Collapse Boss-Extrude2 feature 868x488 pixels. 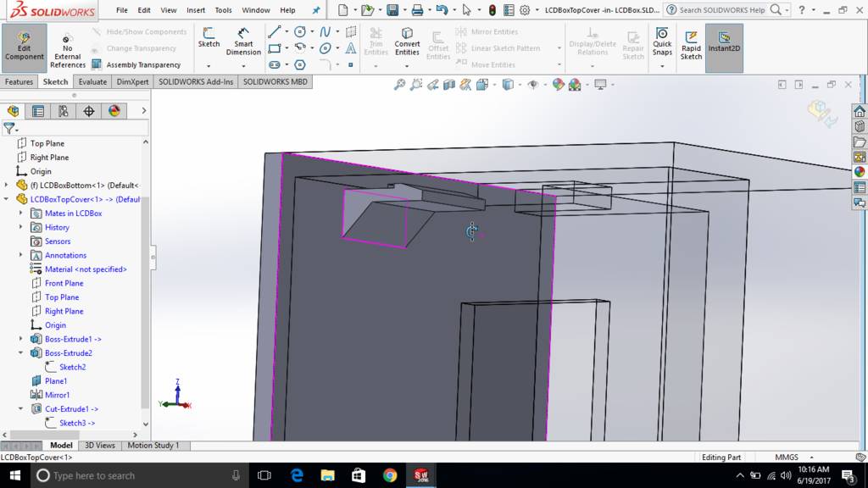(x=21, y=353)
